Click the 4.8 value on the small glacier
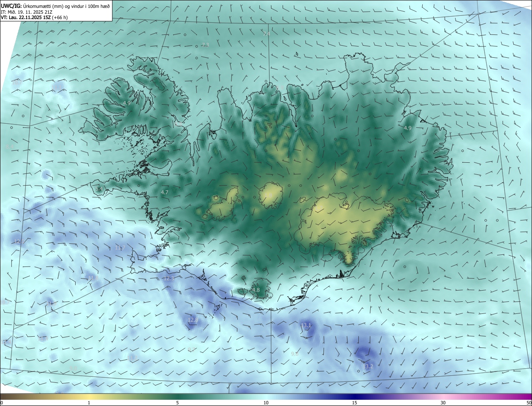532x406 pixels. coord(256,290)
